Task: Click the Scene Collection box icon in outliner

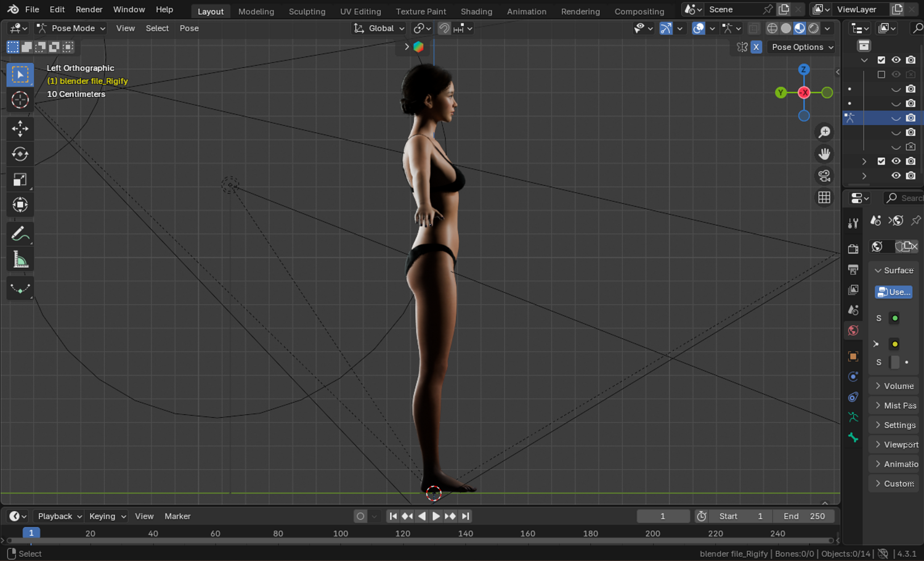Action: point(864,46)
